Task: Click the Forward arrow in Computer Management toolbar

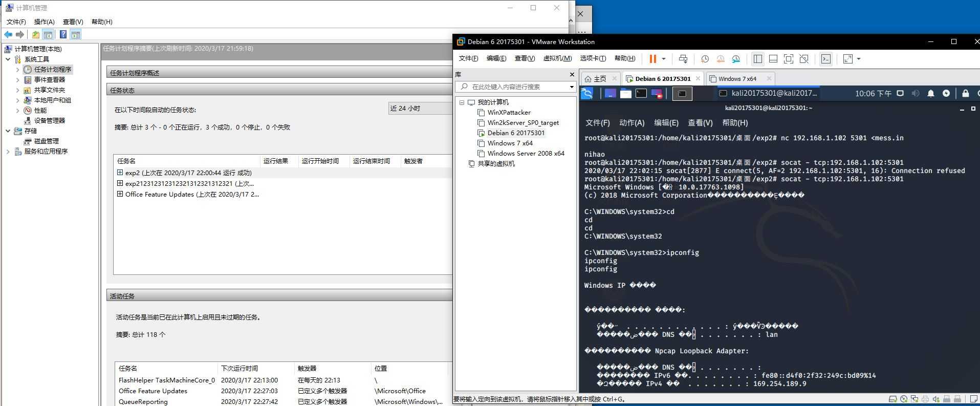Action: click(20, 34)
